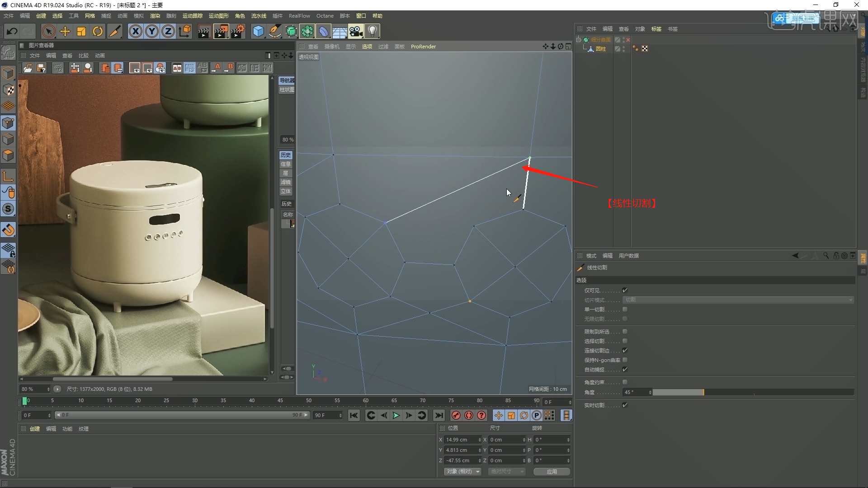Select the Rotate tool
The height and width of the screenshot is (488, 868).
[98, 31]
